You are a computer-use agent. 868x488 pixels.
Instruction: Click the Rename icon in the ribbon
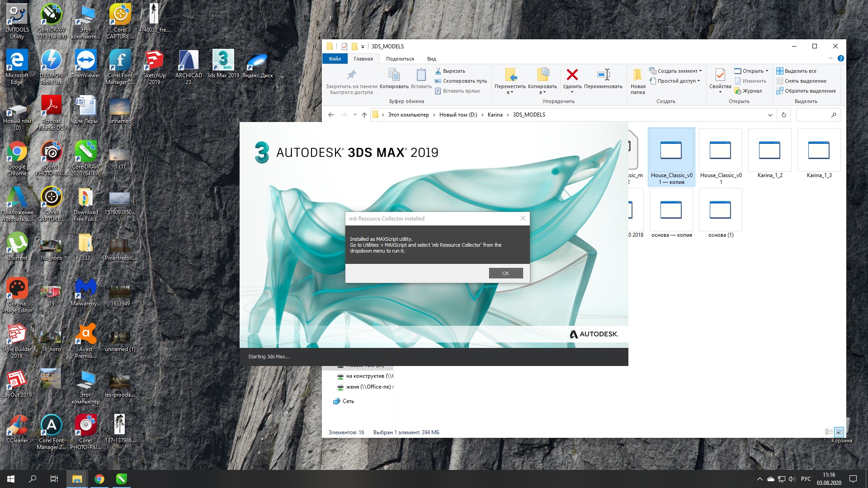tap(603, 75)
